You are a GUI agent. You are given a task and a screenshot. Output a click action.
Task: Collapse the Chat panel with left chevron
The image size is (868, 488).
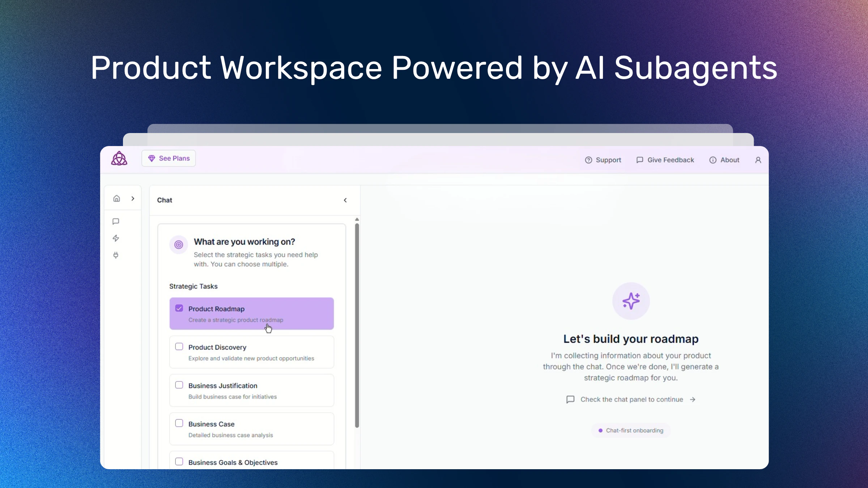pyautogui.click(x=345, y=200)
